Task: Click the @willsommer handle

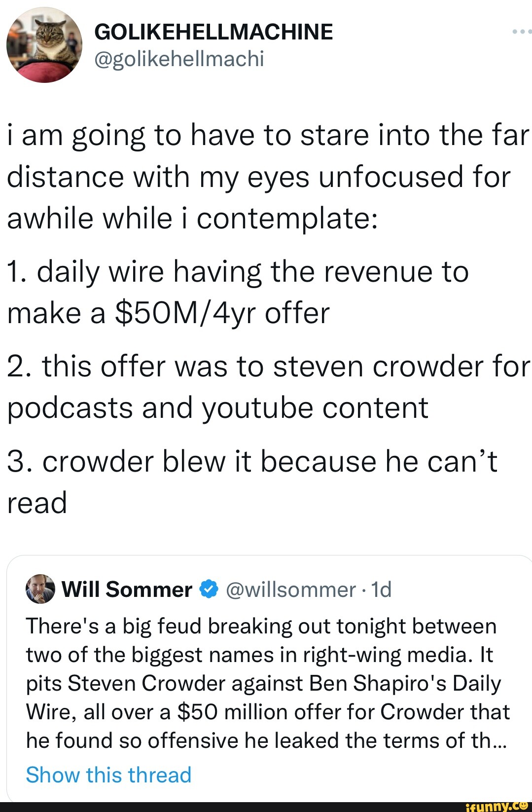Action: pos(290,589)
